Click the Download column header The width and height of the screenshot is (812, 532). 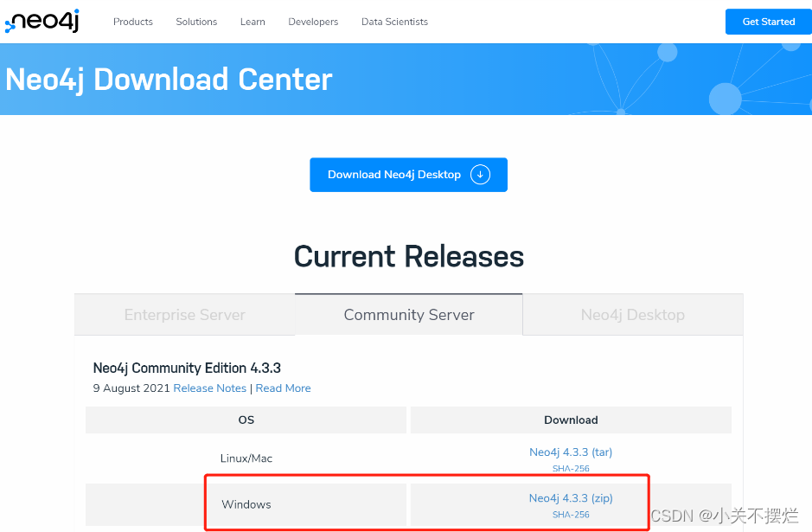click(571, 420)
